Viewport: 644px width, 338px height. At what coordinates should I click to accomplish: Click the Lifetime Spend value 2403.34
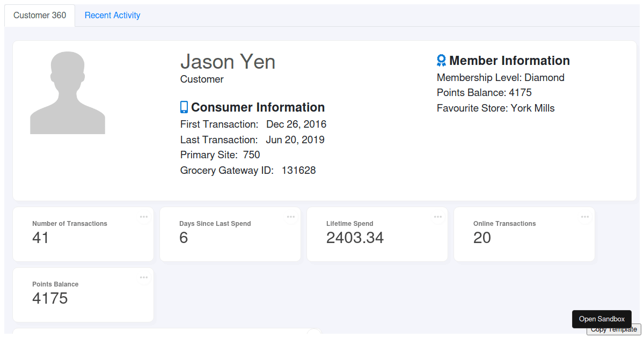(355, 238)
